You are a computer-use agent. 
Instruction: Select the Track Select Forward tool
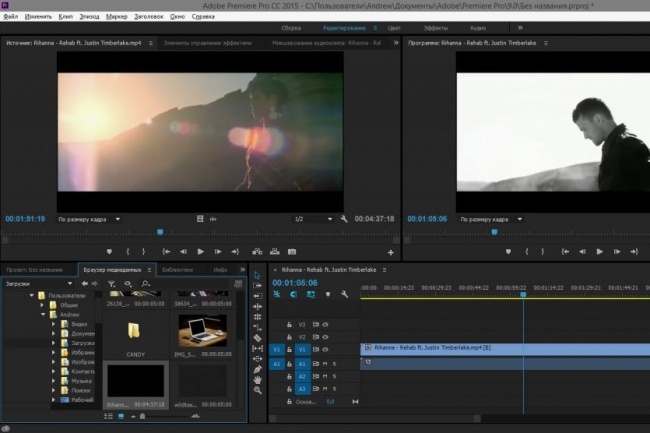(257, 285)
